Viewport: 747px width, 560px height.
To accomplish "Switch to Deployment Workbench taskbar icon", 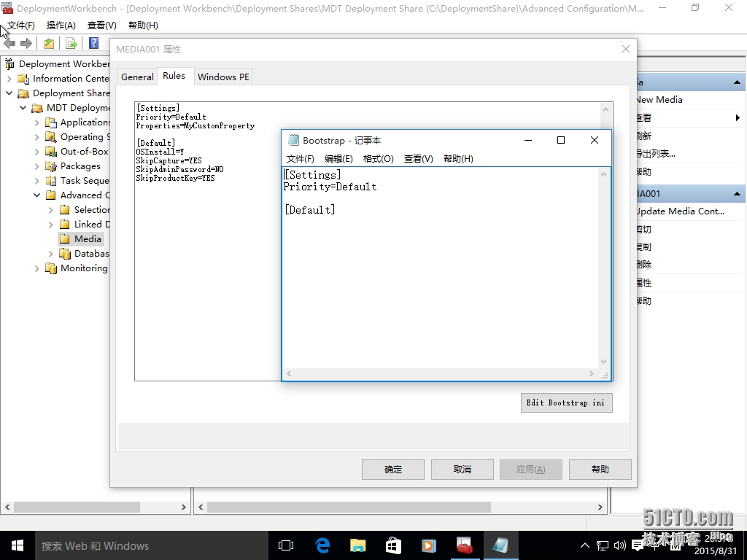I will pyautogui.click(x=464, y=545).
